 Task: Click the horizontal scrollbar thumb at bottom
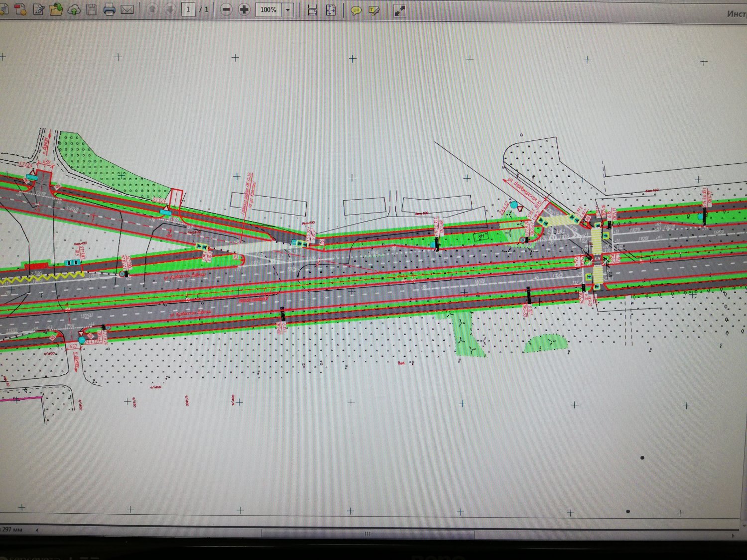[x=368, y=534]
